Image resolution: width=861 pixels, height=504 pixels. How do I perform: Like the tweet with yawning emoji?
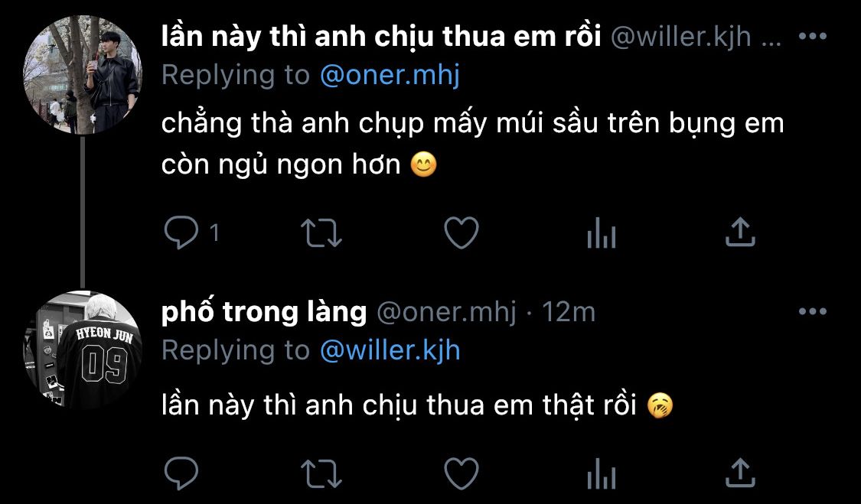click(x=461, y=473)
